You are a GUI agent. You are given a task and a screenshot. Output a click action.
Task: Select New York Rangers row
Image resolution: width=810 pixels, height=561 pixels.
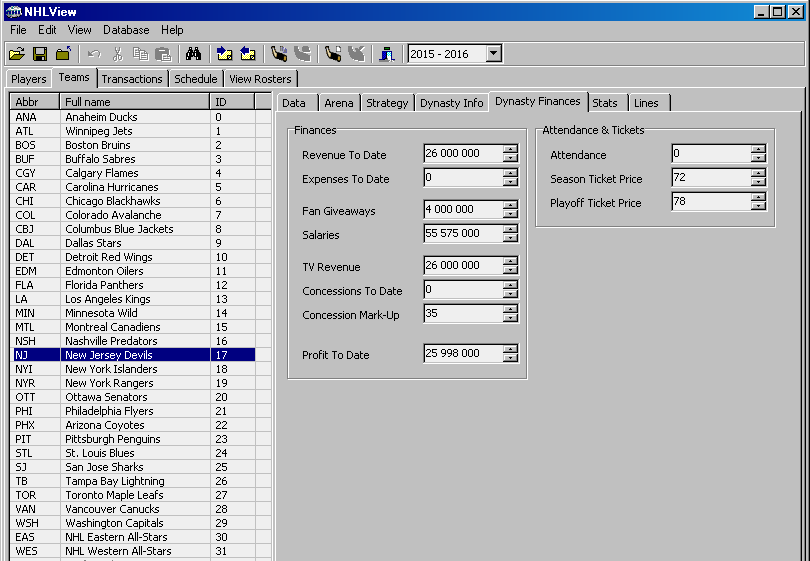pos(133,383)
